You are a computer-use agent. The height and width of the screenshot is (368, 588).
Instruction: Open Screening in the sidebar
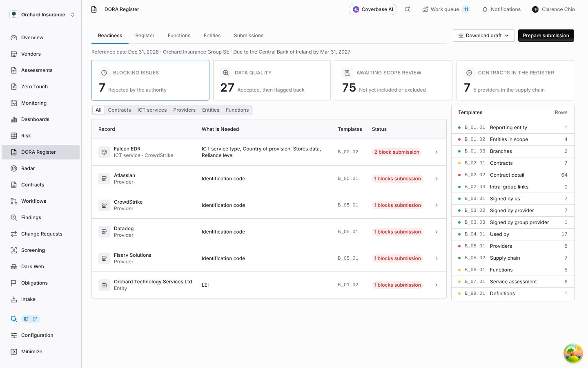(40, 250)
